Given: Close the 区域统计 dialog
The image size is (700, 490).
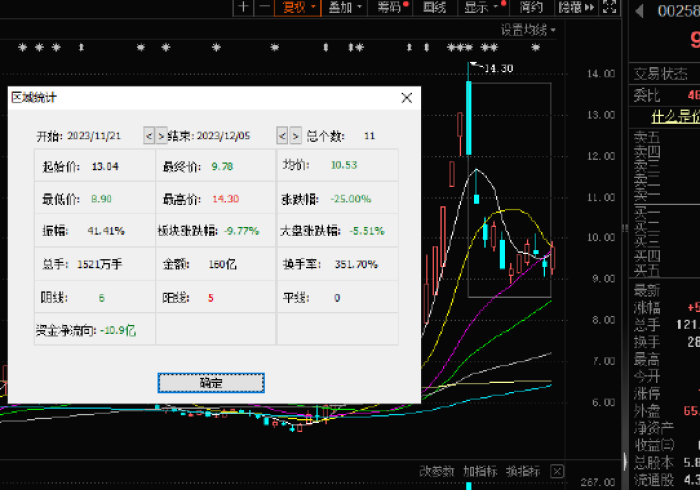Looking at the screenshot, I should (406, 98).
